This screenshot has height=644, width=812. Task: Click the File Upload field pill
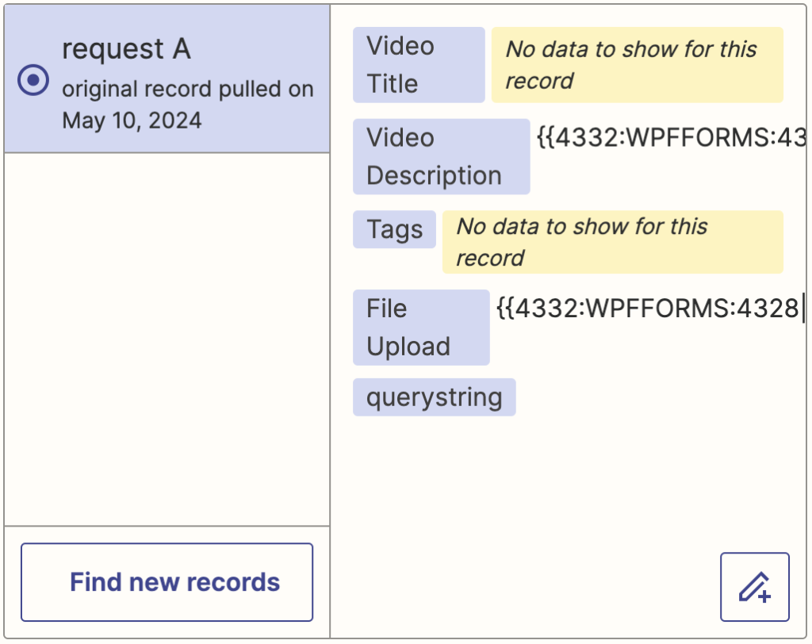pos(421,327)
